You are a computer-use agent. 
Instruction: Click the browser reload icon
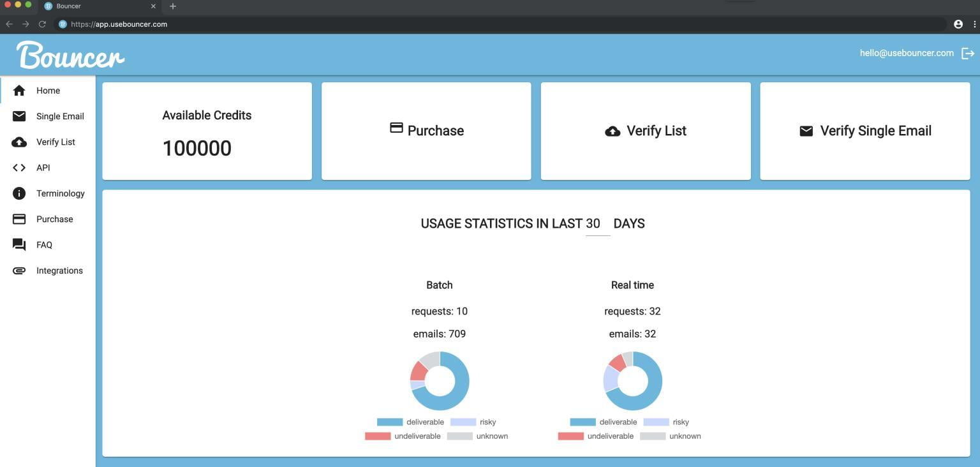42,24
